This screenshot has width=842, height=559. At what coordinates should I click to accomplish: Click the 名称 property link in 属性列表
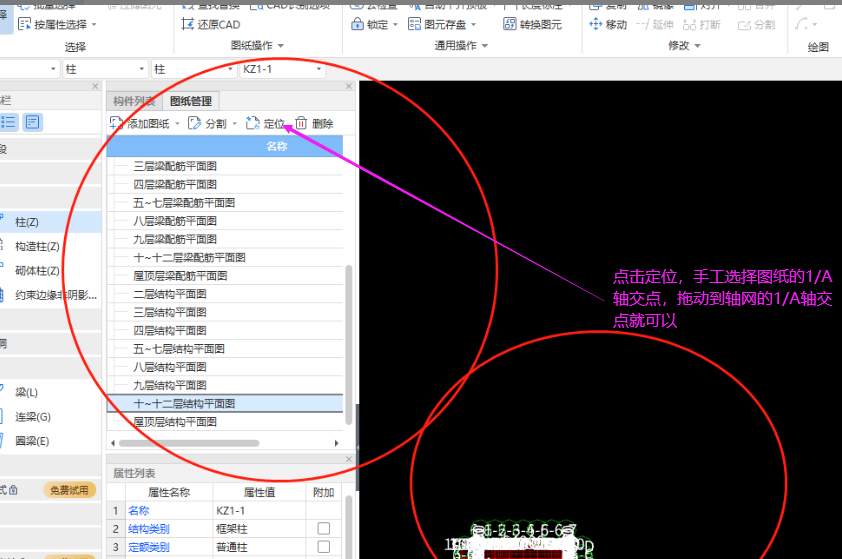(x=139, y=511)
